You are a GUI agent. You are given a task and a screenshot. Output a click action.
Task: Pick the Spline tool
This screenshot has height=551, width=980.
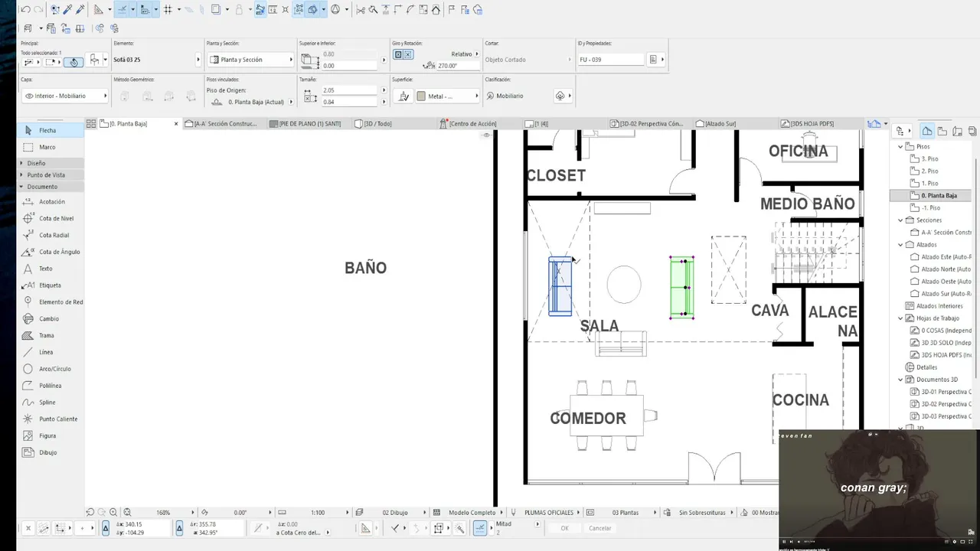[51, 403]
